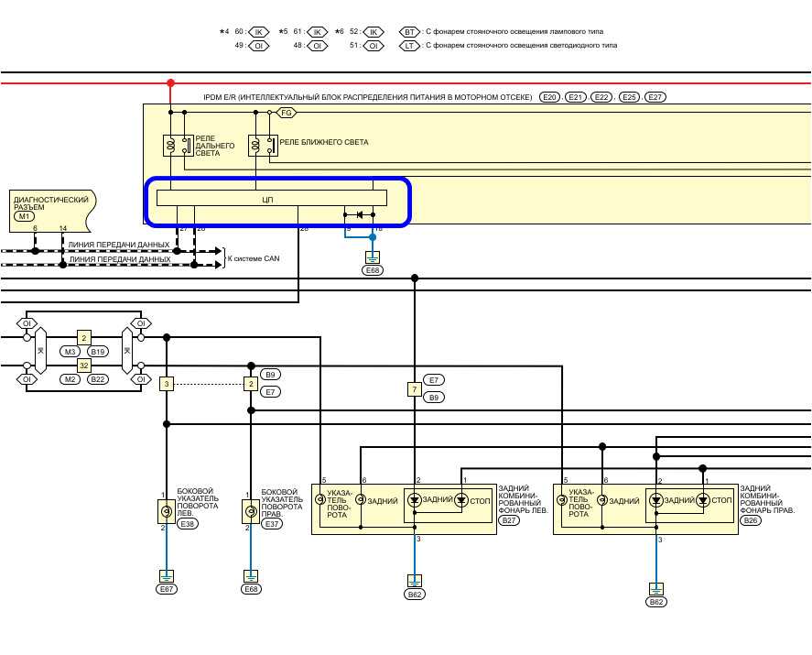Click tail lamp bulb in left rear light

point(361,499)
